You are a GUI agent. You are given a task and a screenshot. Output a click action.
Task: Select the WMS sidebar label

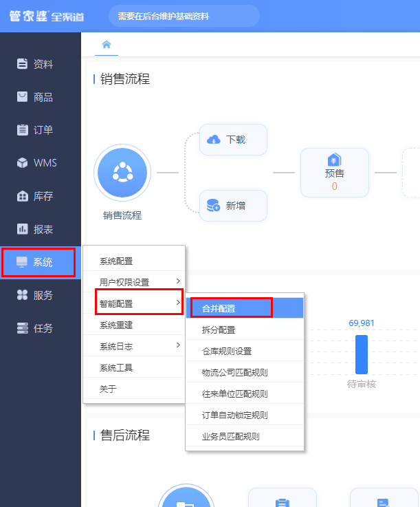tap(45, 162)
